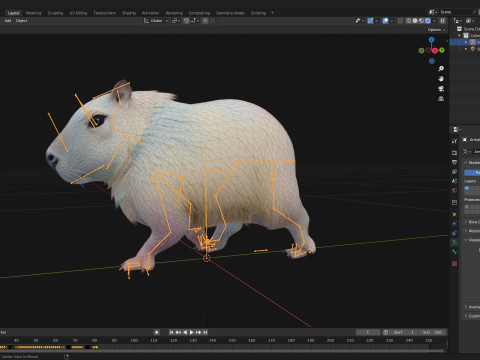
Task: Click blue Z axis on navigation gizmo
Action: [x=432, y=40]
